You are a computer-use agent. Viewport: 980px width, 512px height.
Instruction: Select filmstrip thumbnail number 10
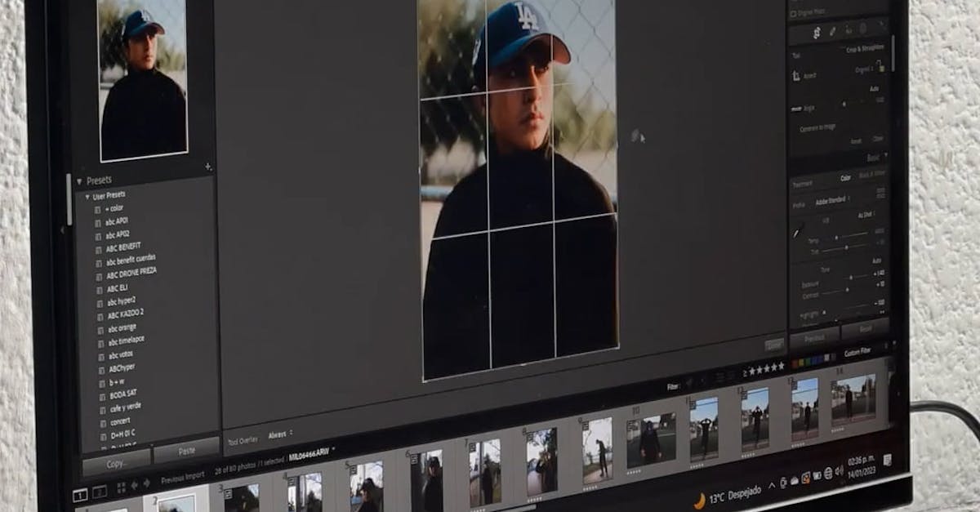tap(650, 441)
